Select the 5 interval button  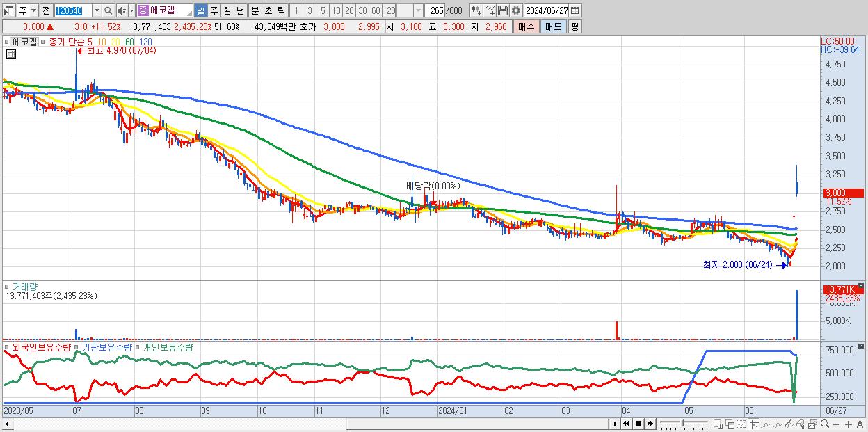pos(323,10)
